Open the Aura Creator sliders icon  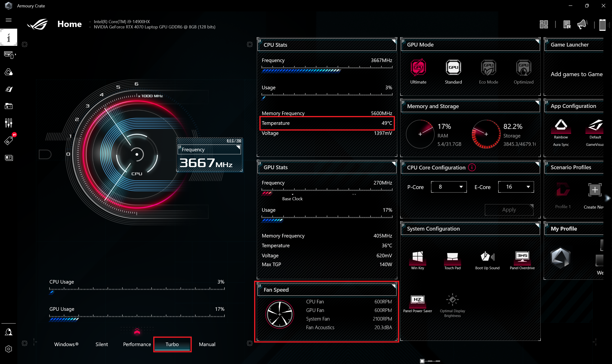9,123
